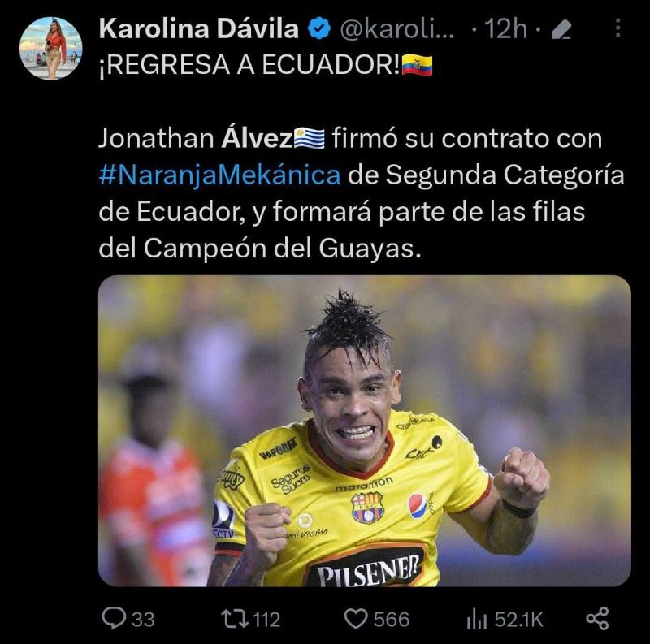Click the 52.1K views count
The image size is (650, 644).
coord(518,620)
